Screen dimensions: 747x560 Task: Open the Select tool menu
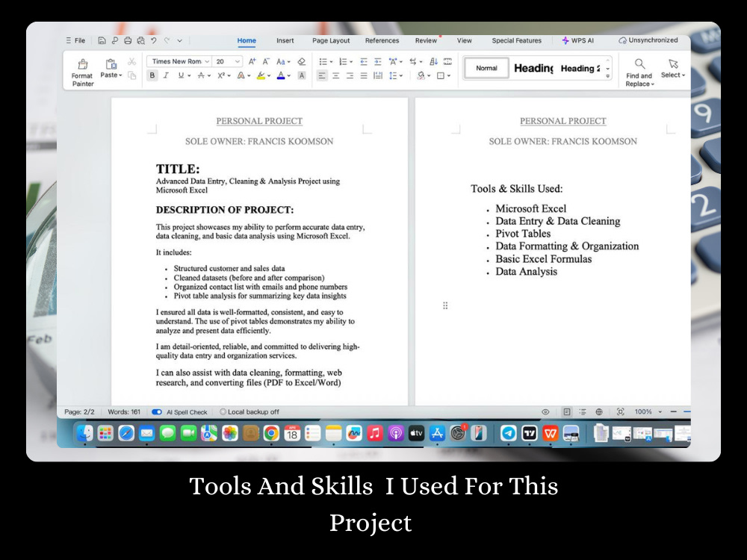(x=673, y=69)
